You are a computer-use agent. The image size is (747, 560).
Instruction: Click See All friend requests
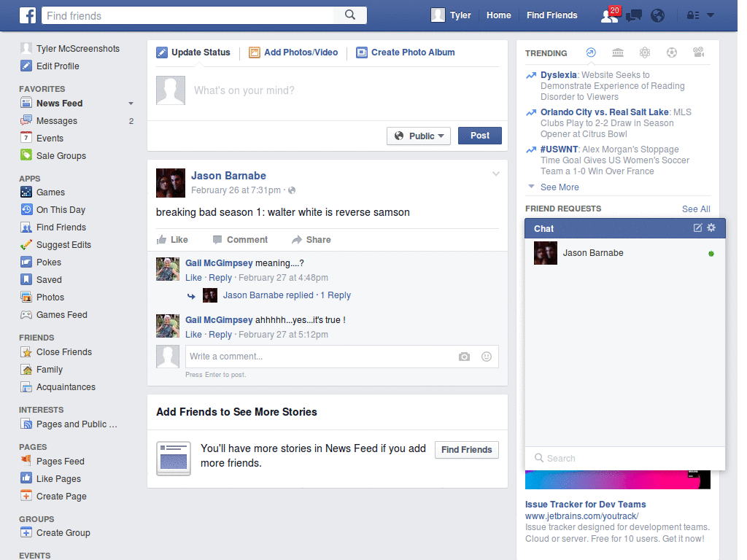click(x=696, y=209)
